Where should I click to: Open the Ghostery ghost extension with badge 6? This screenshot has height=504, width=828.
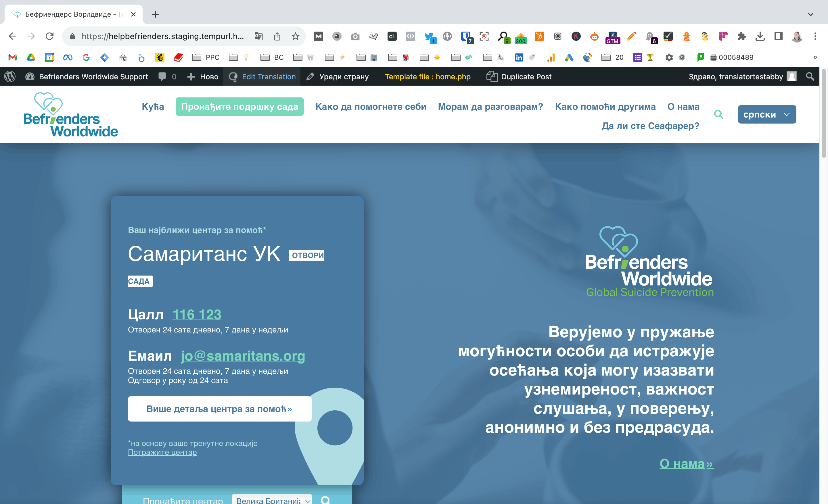650,37
